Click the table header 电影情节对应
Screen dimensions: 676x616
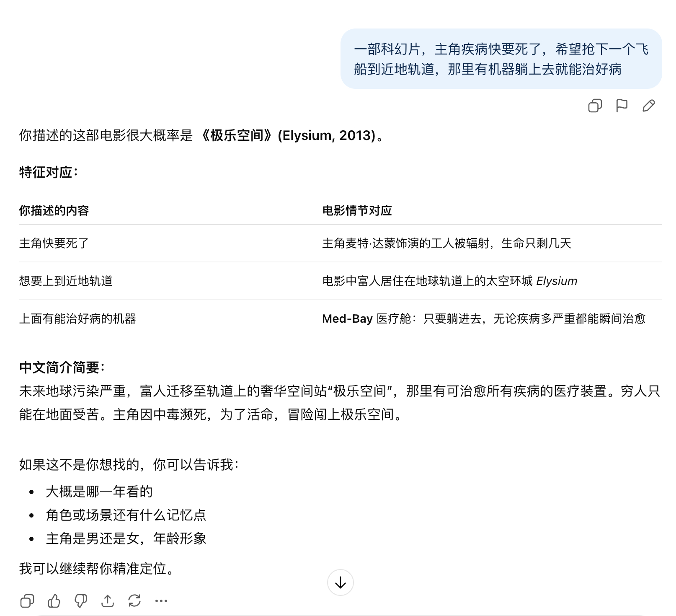point(357,210)
